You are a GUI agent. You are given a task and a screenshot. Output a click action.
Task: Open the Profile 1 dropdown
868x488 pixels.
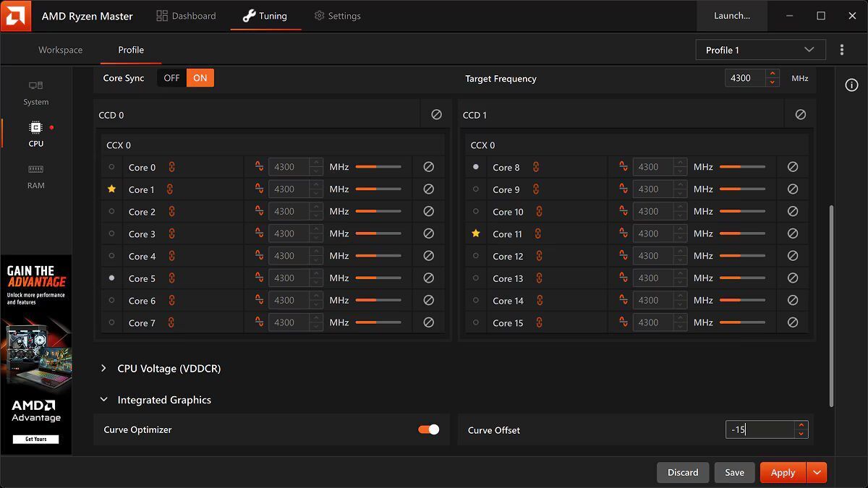(759, 50)
